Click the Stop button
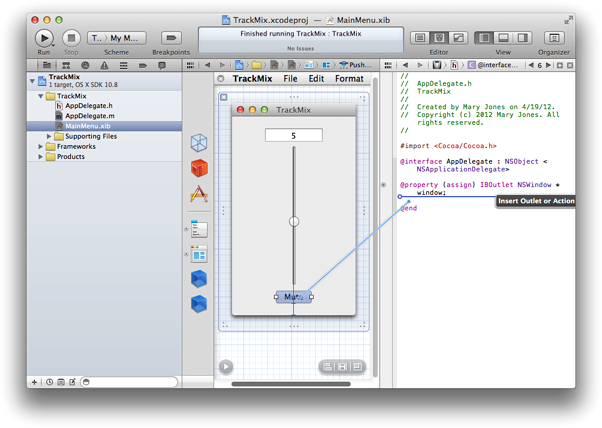The image size is (602, 428). tap(71, 38)
